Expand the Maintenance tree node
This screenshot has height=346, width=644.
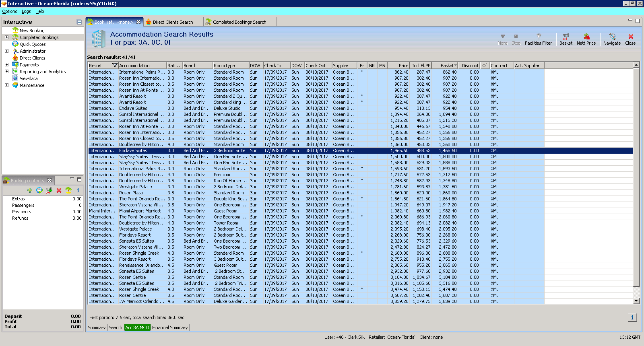(x=6, y=85)
